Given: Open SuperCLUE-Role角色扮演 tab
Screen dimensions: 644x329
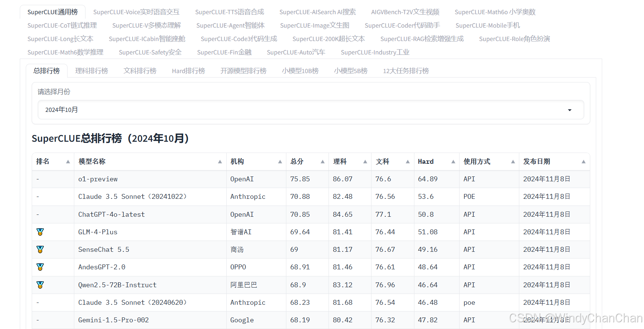Looking at the screenshot, I should [x=514, y=39].
